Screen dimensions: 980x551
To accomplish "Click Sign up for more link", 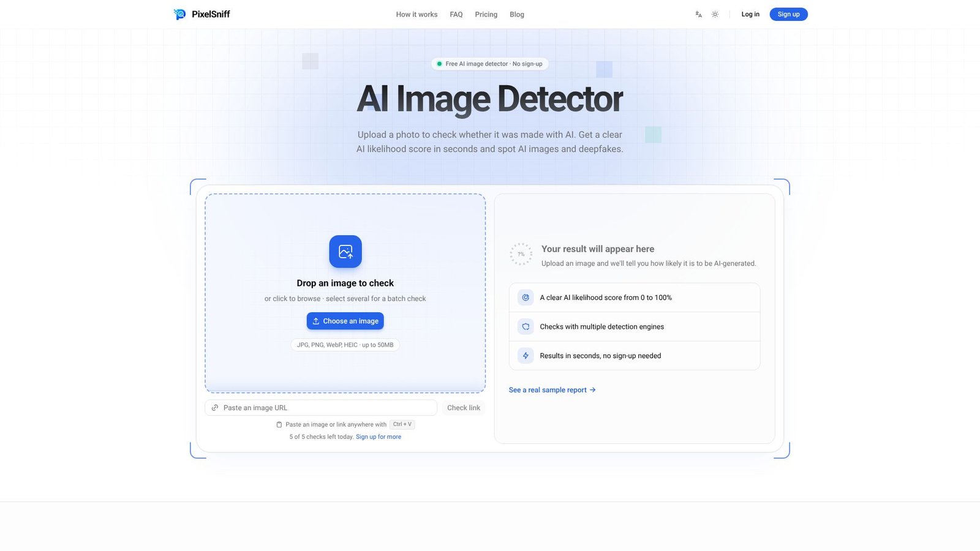I will (x=379, y=437).
